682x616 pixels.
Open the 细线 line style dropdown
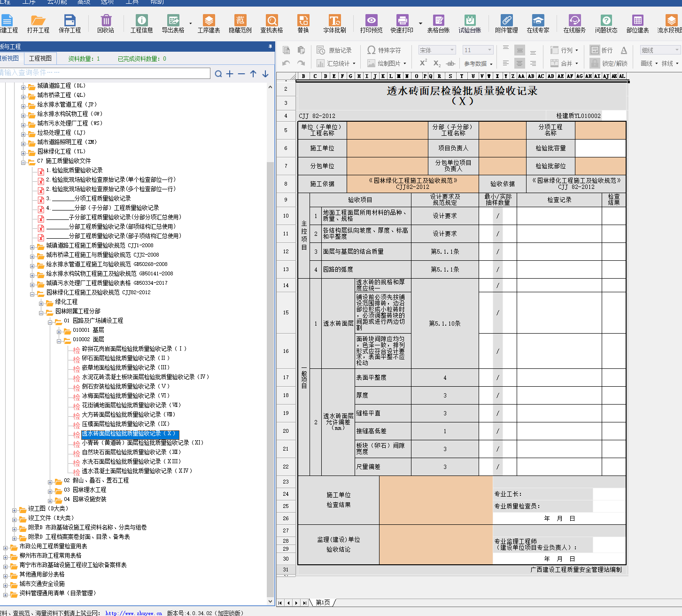coord(660,50)
